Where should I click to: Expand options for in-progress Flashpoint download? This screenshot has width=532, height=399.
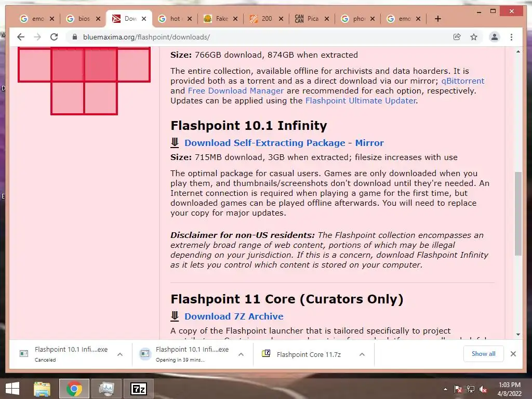pos(241,354)
